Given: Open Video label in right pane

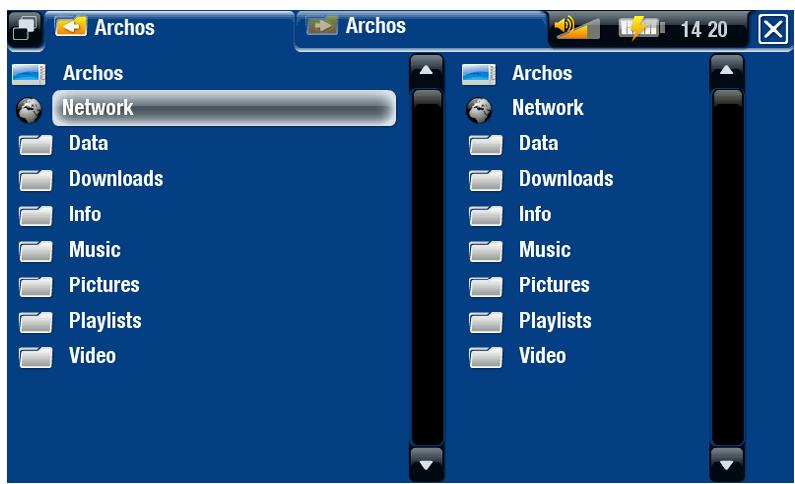Looking at the screenshot, I should pyautogui.click(x=543, y=356).
